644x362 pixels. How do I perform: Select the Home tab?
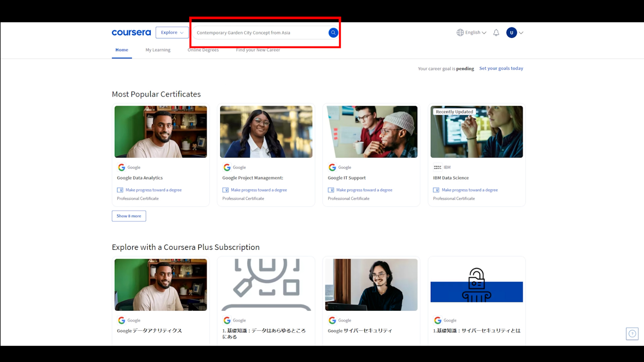point(122,50)
